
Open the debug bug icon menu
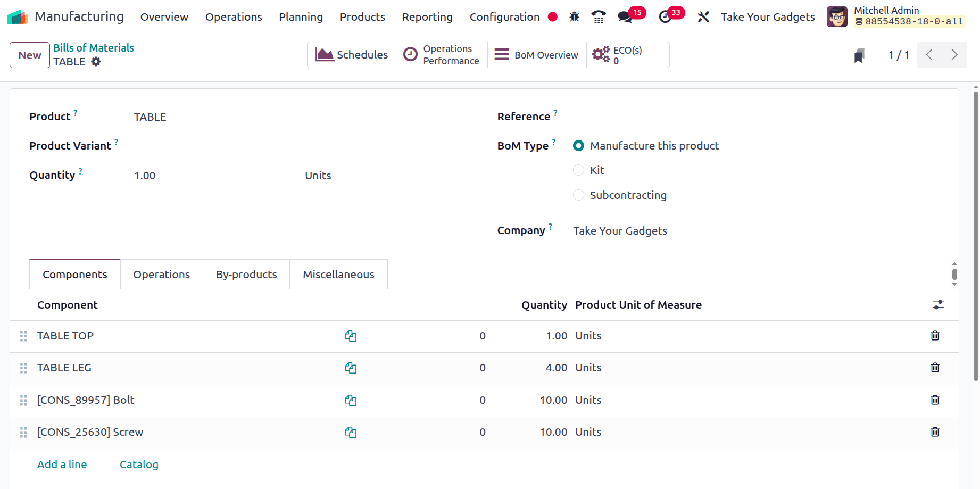pyautogui.click(x=574, y=17)
